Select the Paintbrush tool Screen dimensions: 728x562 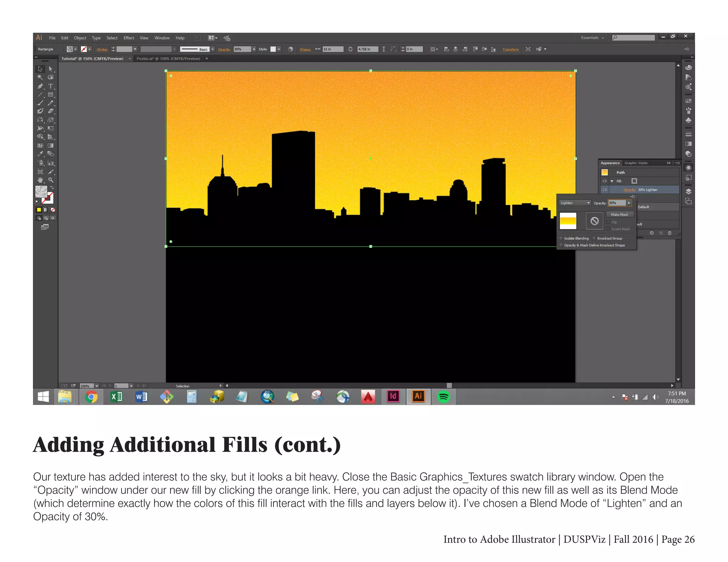(x=40, y=103)
